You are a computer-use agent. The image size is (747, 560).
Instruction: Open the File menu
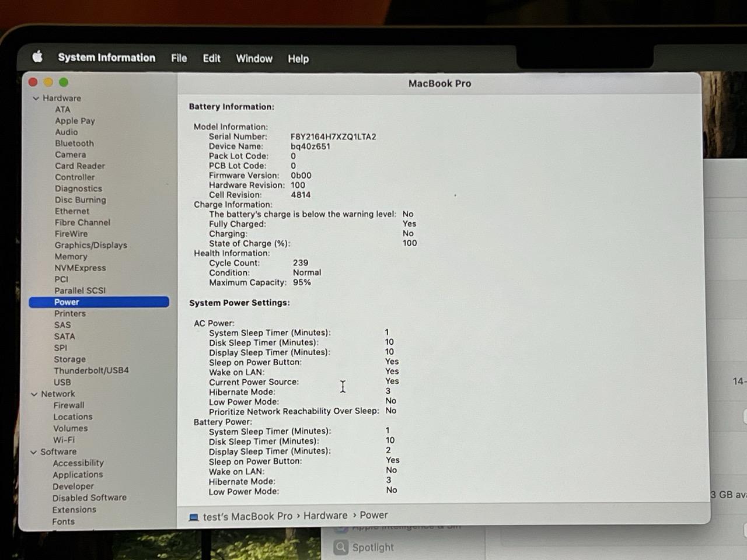point(179,58)
